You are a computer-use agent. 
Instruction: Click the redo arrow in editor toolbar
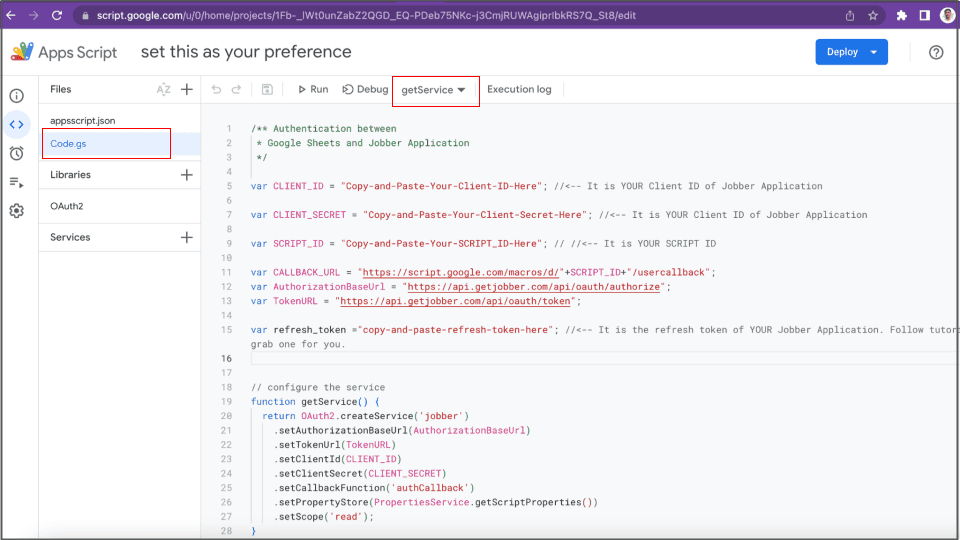coord(237,90)
